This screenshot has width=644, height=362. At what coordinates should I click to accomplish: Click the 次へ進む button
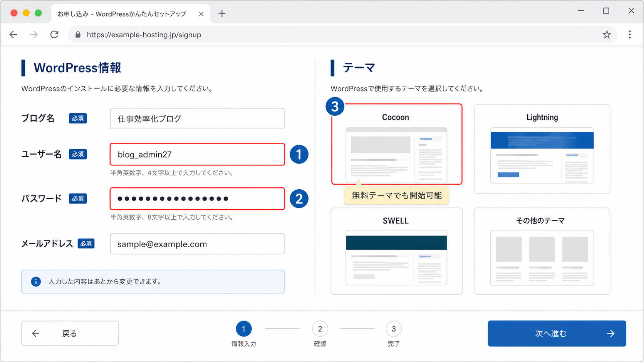(557, 334)
